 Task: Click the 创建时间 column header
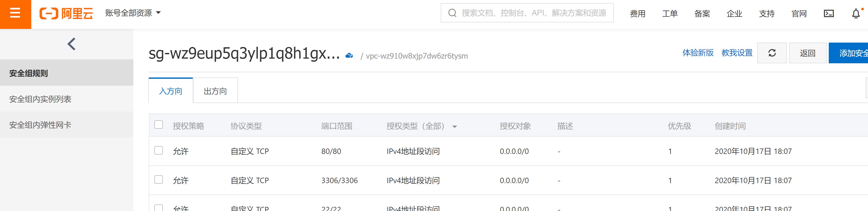[730, 126]
